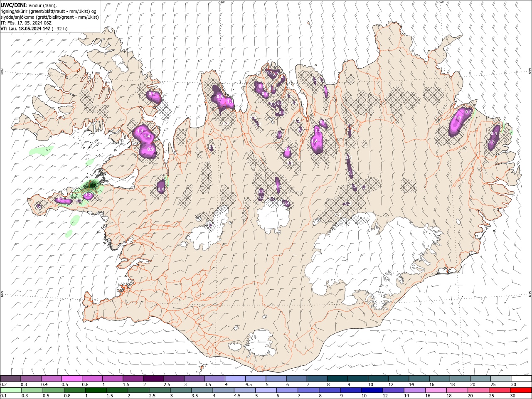Pick the deep navy 10 rain-scale swatch
Image resolution: width=532 pixels, height=399 pixels.
point(372,390)
